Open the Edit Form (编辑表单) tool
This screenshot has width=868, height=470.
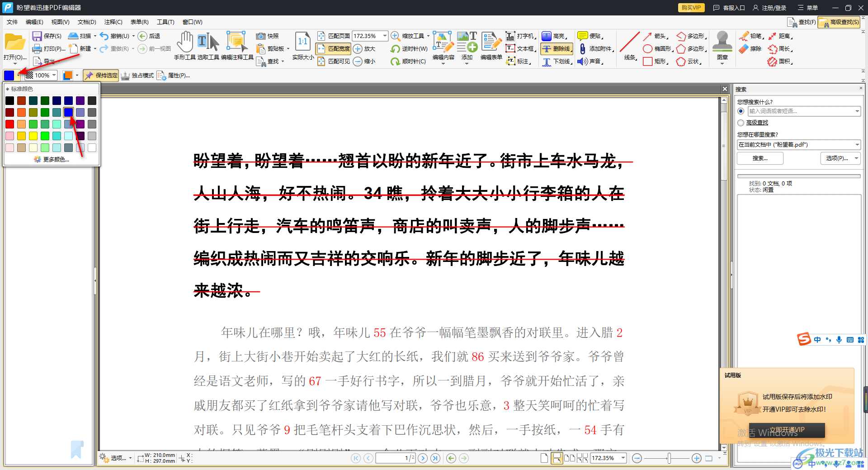491,45
